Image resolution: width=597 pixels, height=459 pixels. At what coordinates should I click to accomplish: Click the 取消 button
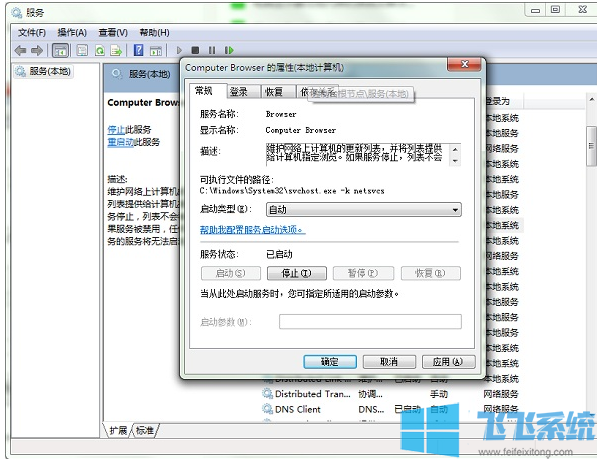(389, 362)
